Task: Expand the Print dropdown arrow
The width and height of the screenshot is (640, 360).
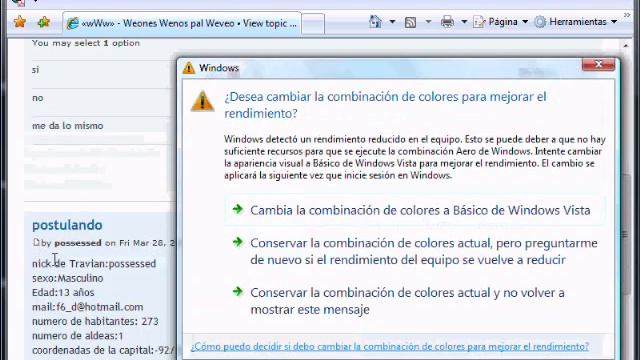Action: (x=464, y=22)
